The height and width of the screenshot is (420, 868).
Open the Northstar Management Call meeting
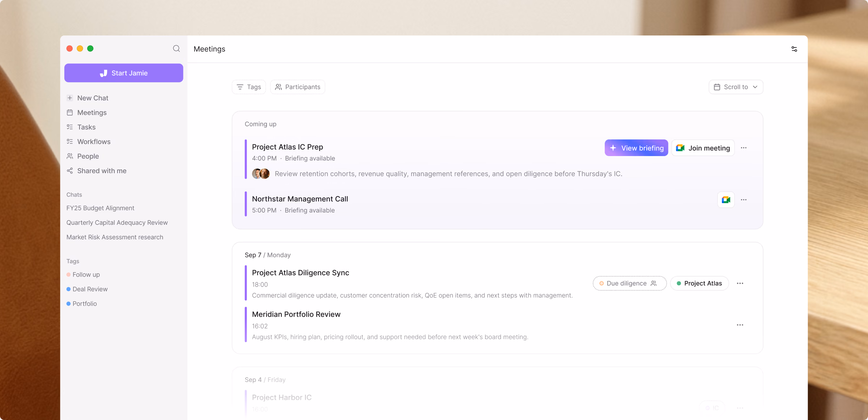pos(300,199)
